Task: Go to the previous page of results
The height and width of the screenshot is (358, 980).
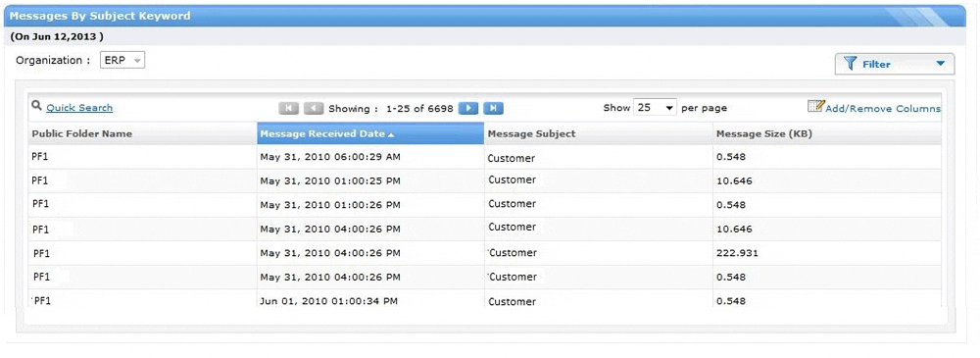Action: (314, 108)
